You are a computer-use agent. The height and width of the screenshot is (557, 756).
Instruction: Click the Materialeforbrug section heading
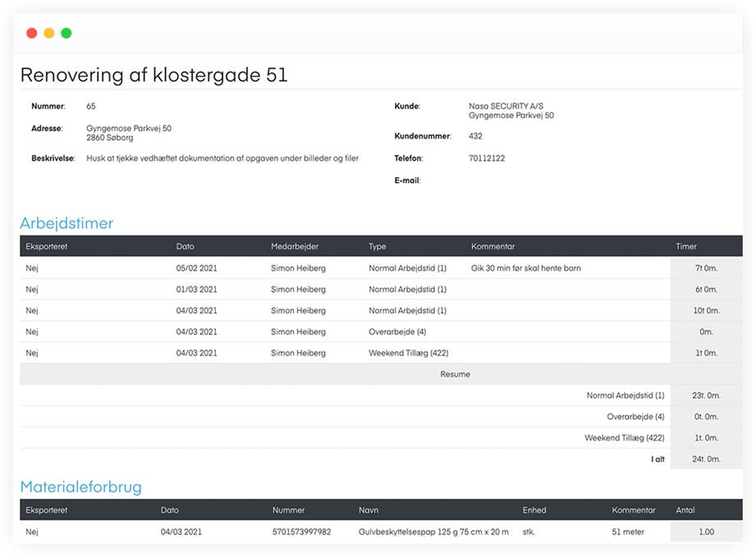(x=80, y=487)
